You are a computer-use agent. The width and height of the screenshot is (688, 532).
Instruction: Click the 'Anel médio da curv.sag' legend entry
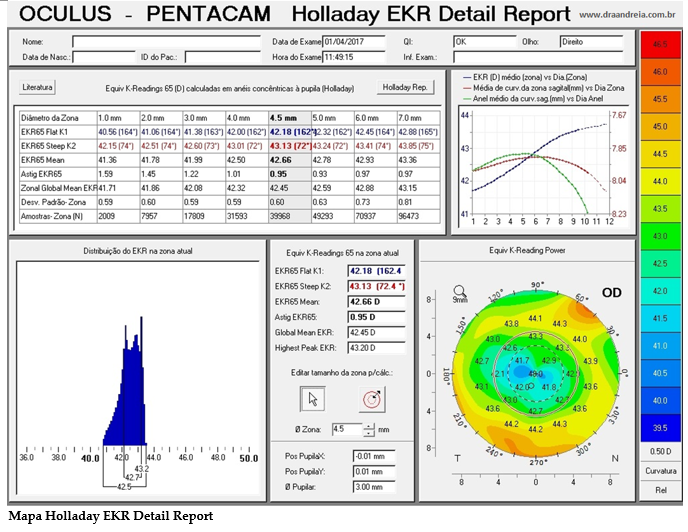point(533,99)
